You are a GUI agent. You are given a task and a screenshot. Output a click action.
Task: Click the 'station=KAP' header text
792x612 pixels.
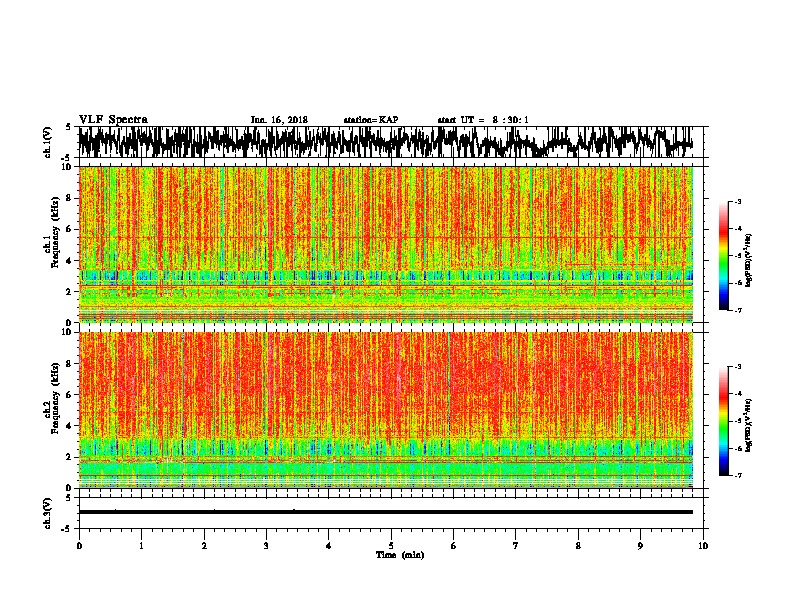371,120
